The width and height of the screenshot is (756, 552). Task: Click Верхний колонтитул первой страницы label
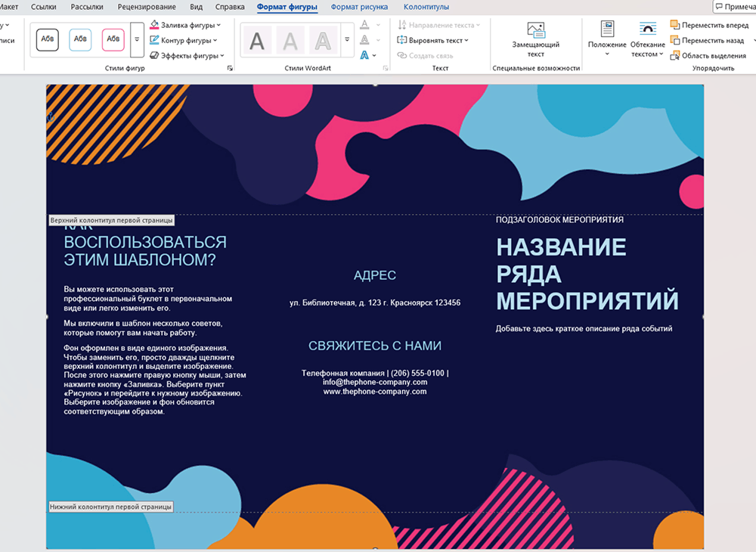click(111, 220)
